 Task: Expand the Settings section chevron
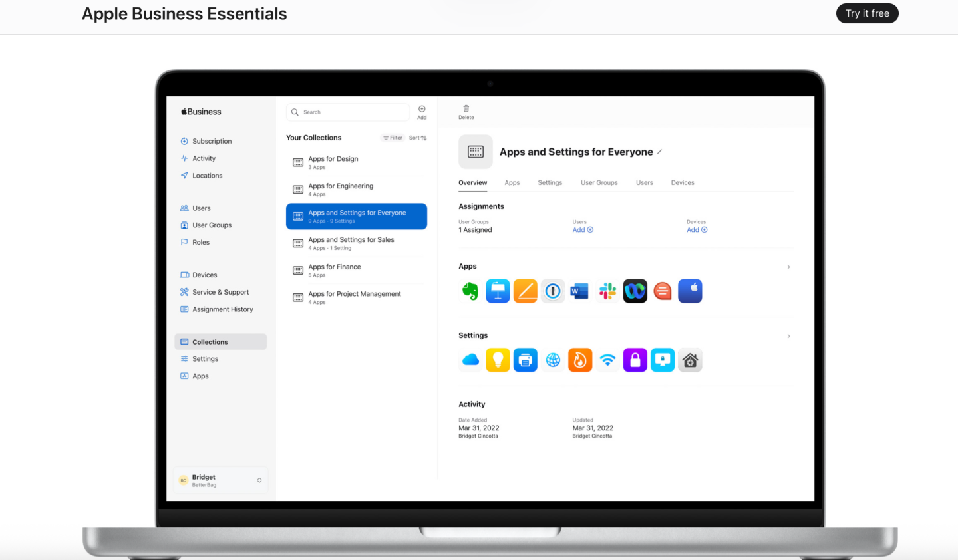point(789,336)
